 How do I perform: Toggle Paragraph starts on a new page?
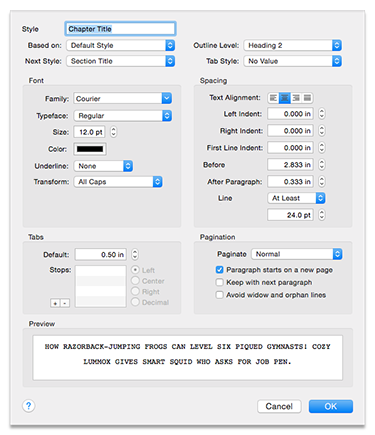click(x=219, y=270)
